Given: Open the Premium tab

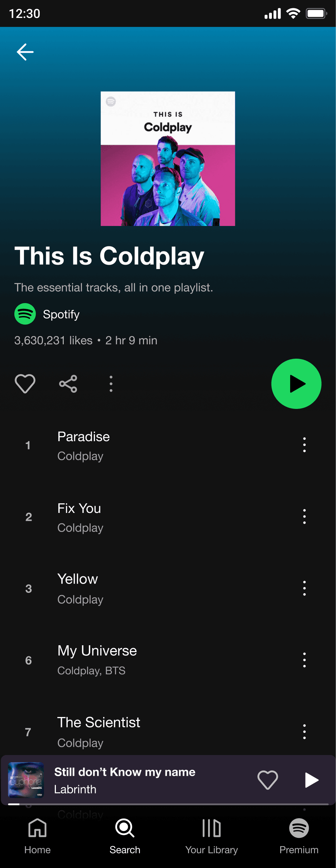Looking at the screenshot, I should click(x=299, y=836).
